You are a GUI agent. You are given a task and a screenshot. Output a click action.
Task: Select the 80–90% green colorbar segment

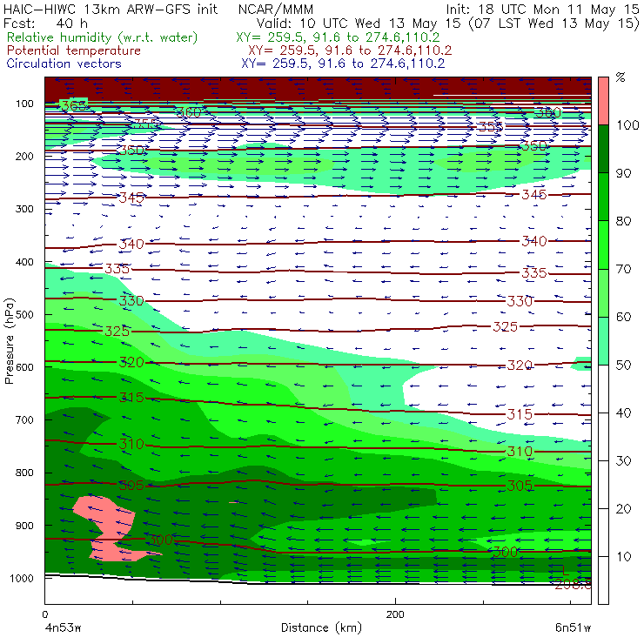click(x=603, y=197)
